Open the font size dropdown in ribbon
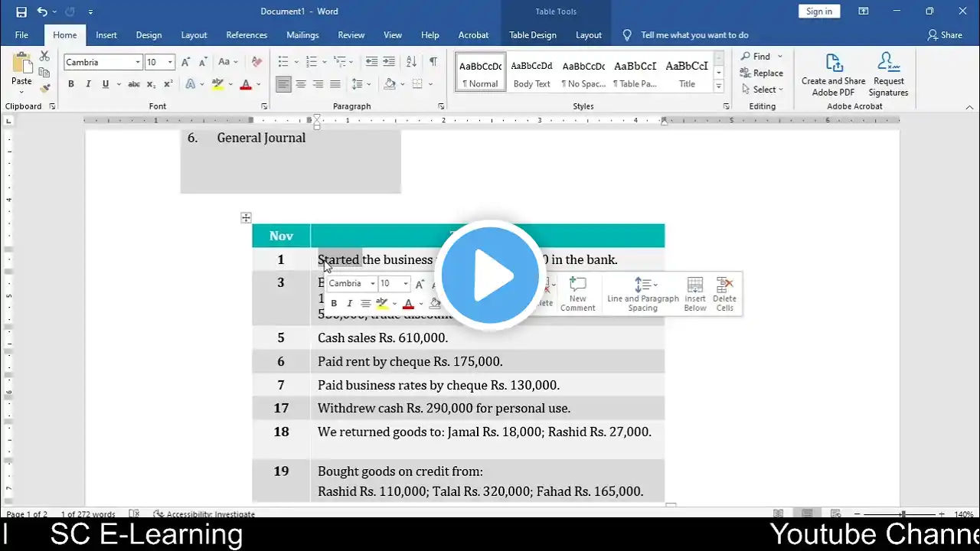Viewport: 980px width, 551px height. (x=170, y=62)
